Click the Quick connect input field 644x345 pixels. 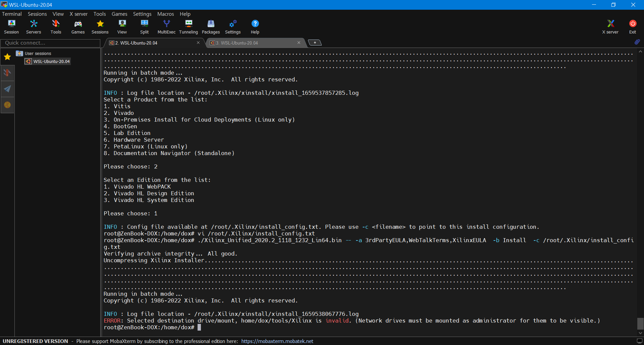point(50,43)
